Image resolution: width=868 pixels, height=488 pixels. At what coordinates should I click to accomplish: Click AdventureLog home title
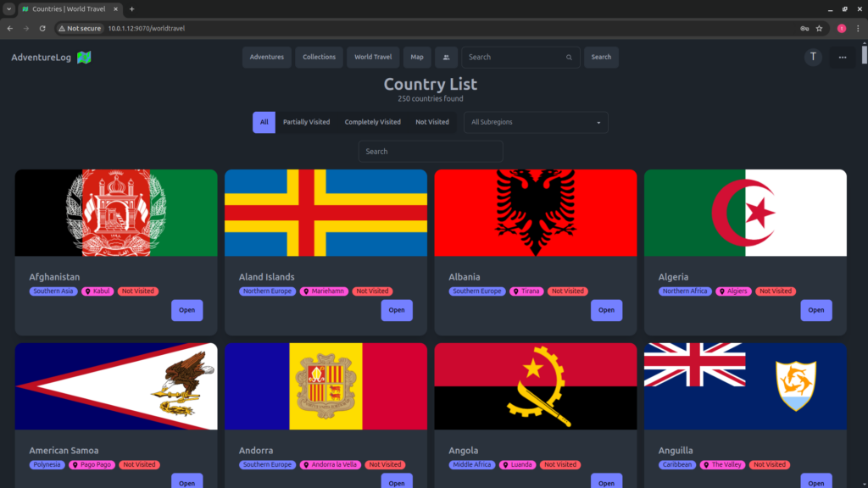point(42,57)
